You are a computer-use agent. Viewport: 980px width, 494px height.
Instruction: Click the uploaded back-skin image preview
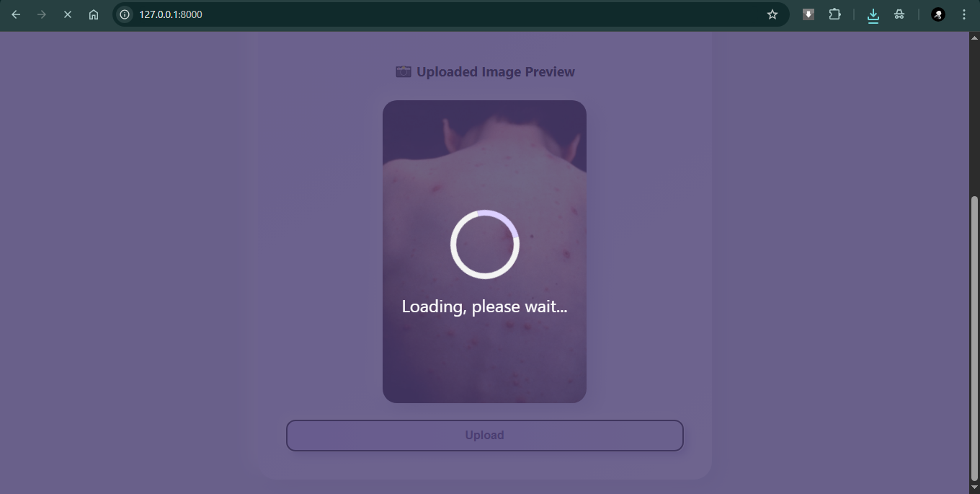click(x=484, y=252)
